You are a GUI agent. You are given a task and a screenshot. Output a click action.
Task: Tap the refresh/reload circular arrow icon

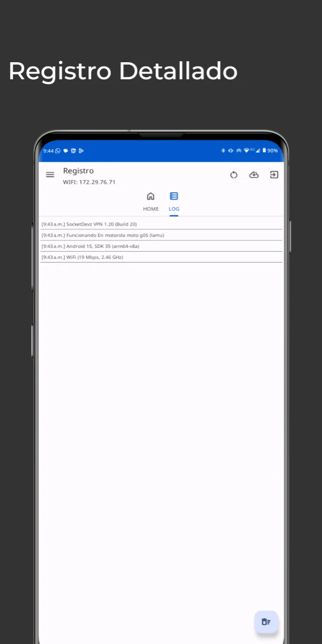[234, 175]
